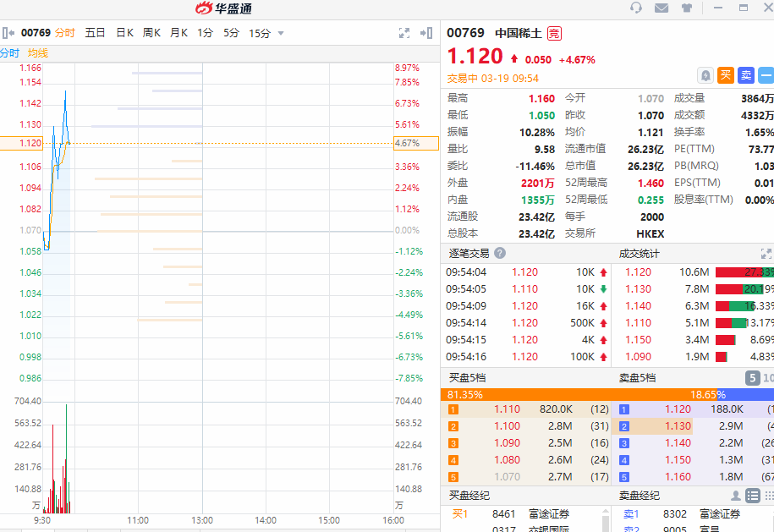Click the 81.35% buy ratio bar
Image resolution: width=774 pixels, height=532 pixels.
point(579,394)
